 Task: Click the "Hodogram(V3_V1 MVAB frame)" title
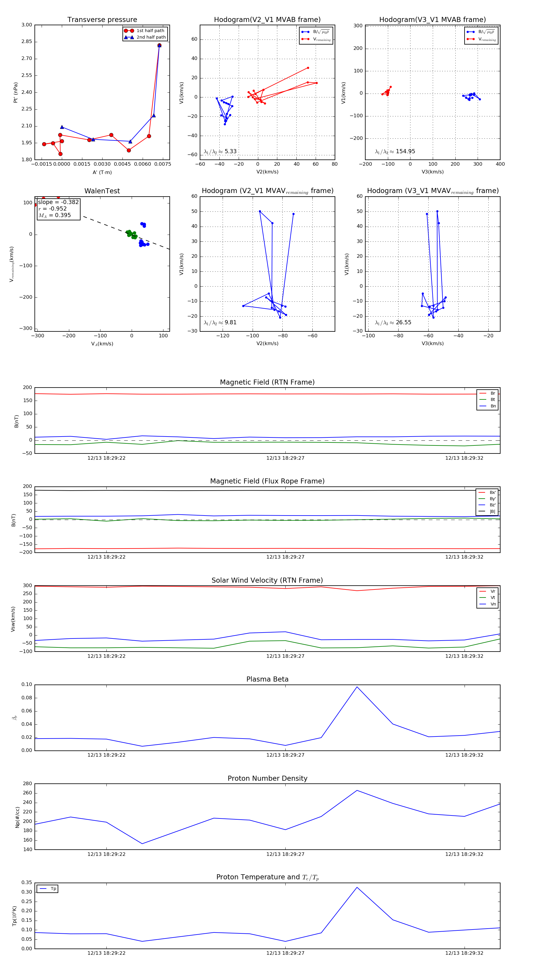click(432, 20)
